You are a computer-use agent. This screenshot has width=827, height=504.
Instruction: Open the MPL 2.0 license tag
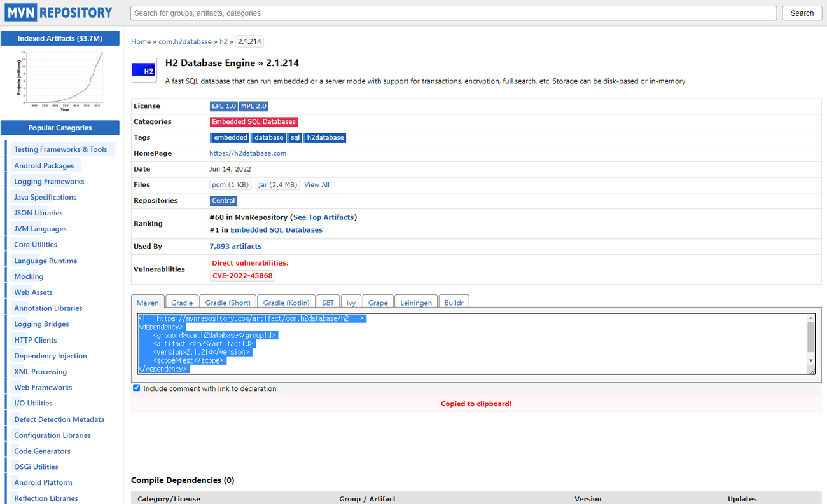click(254, 106)
